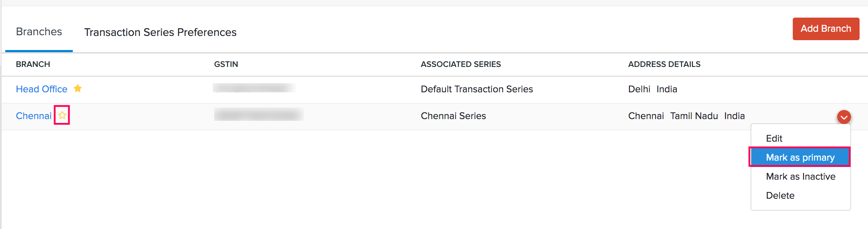This screenshot has width=868, height=229.
Task: Choose Edit from the branch menu
Action: tap(774, 138)
